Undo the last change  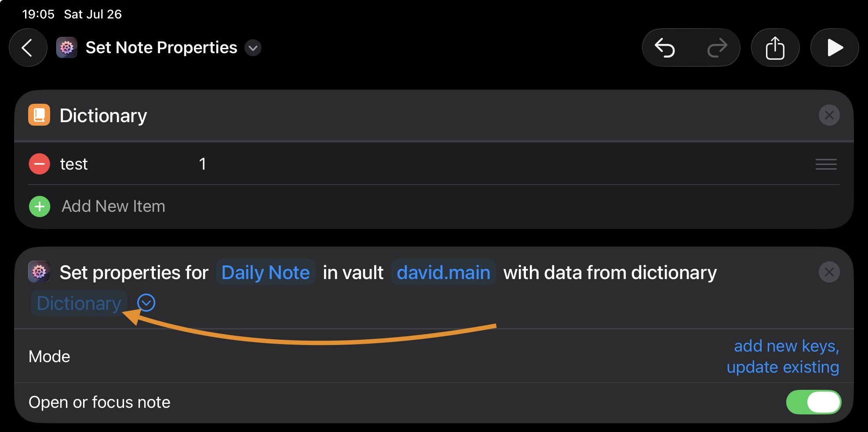[665, 48]
